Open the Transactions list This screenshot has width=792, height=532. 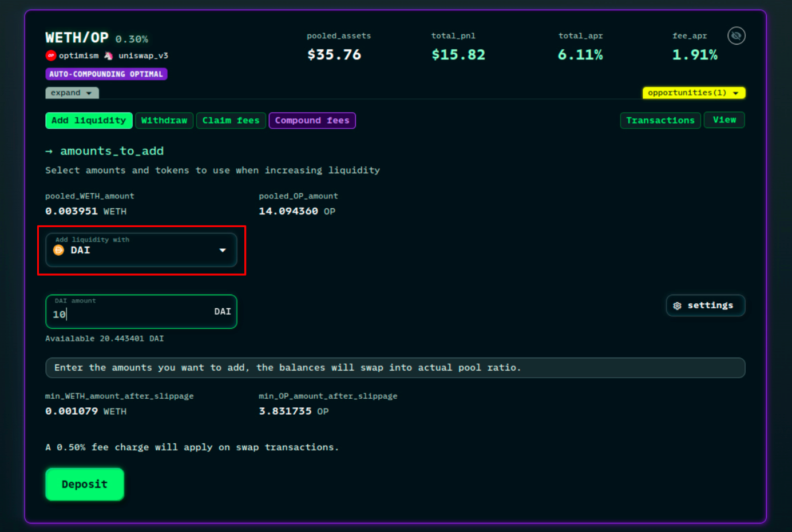coord(660,121)
